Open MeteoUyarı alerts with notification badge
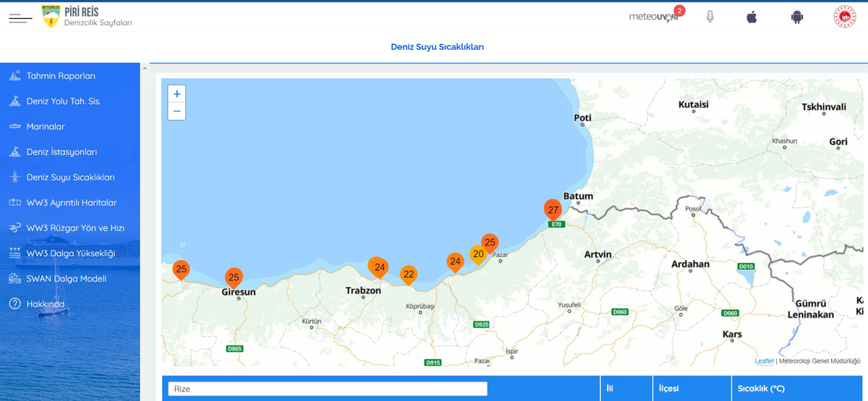 point(655,17)
